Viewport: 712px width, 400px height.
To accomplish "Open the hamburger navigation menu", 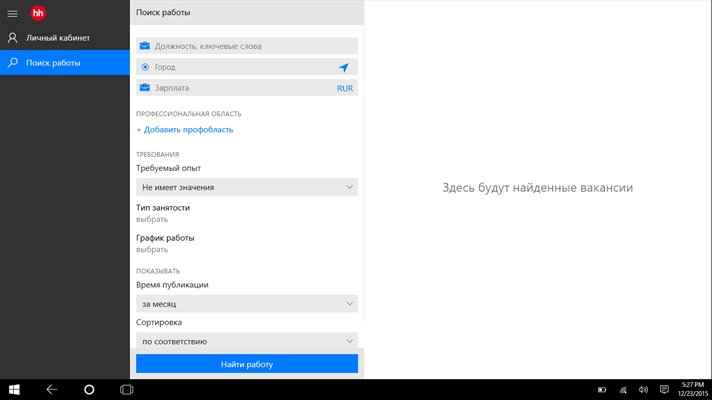I will 12,12.
